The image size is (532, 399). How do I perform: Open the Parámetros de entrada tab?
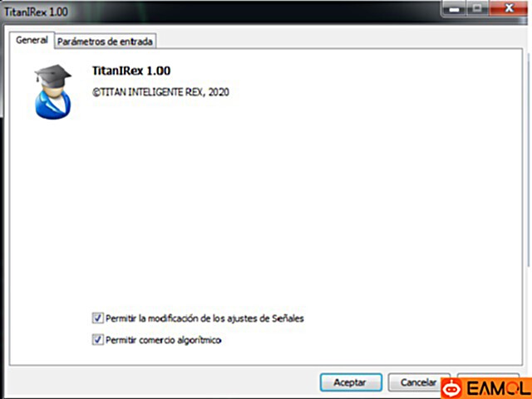point(105,42)
